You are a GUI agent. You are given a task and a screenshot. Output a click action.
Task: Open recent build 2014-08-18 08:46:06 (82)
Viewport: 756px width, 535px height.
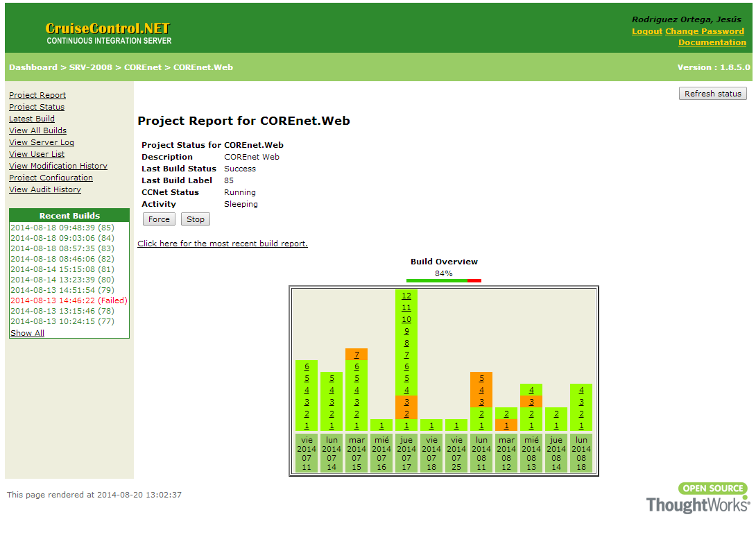pos(62,259)
